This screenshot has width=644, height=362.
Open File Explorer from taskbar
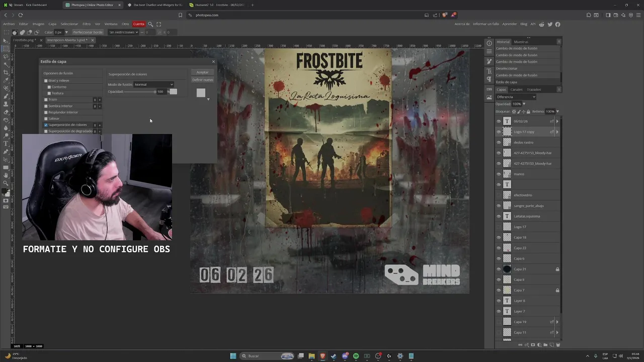pos(311,356)
